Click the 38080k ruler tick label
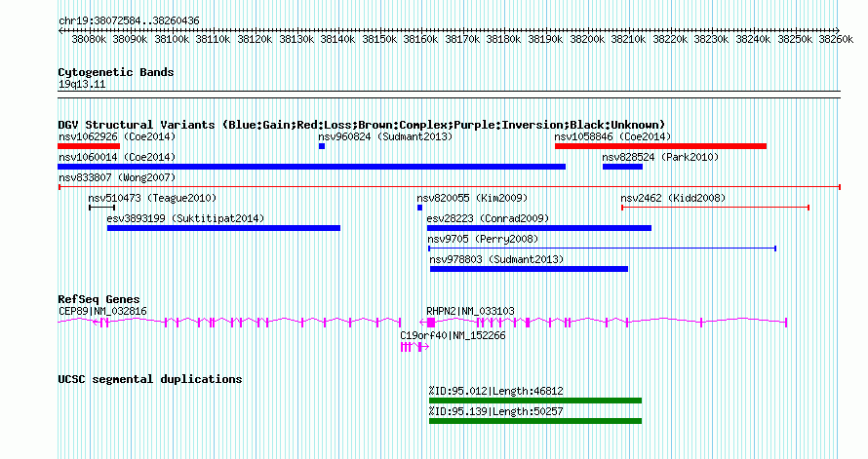 [89, 39]
